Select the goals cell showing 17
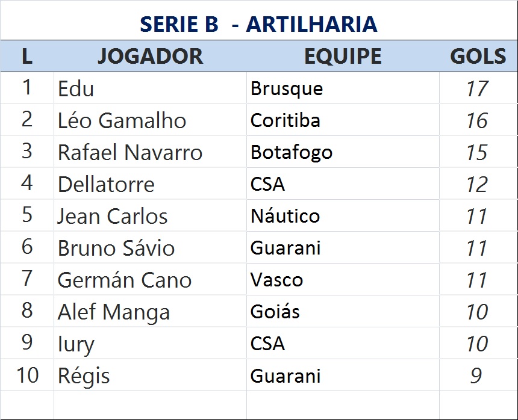The height and width of the screenshot is (420, 518). point(476,89)
